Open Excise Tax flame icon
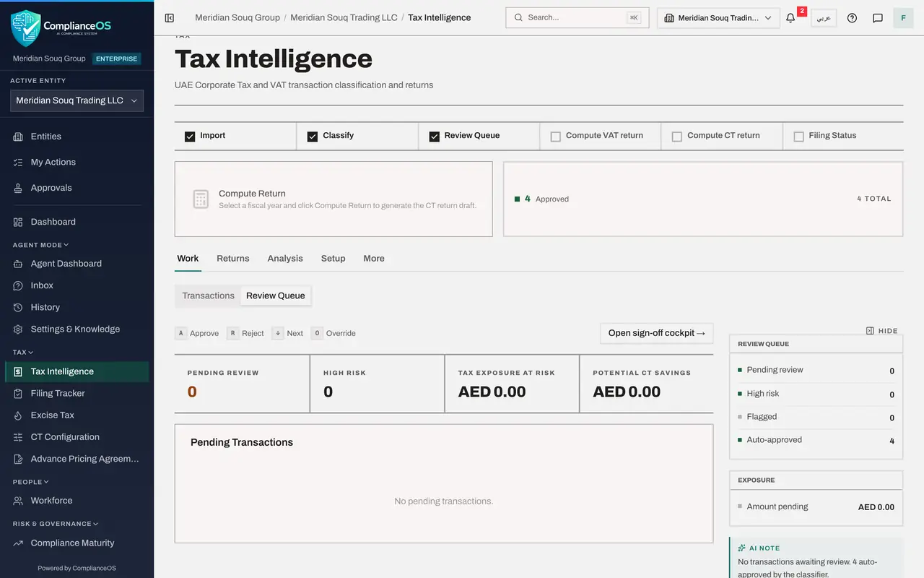This screenshot has height=578, width=924. pos(18,415)
